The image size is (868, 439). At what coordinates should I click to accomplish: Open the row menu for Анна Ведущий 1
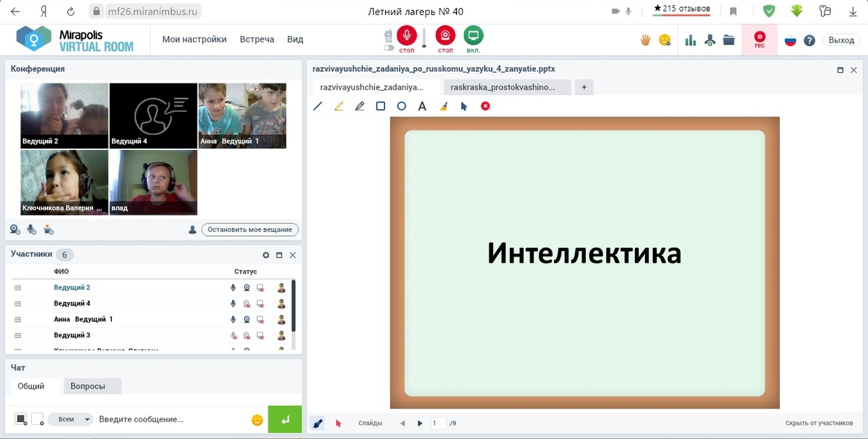(x=18, y=320)
